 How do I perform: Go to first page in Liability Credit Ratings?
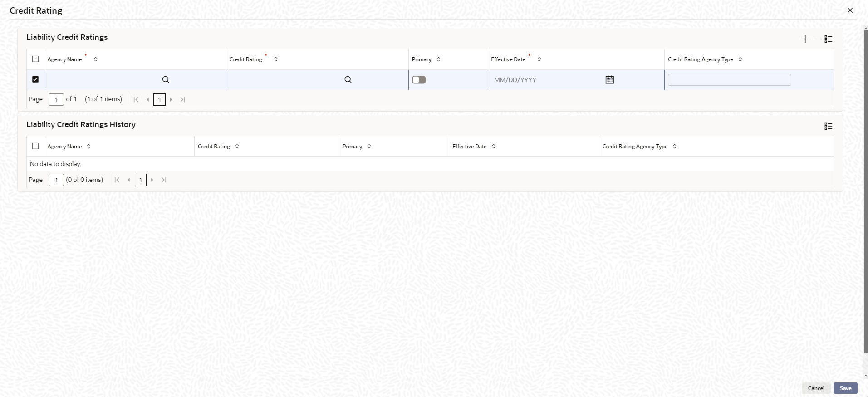click(136, 99)
